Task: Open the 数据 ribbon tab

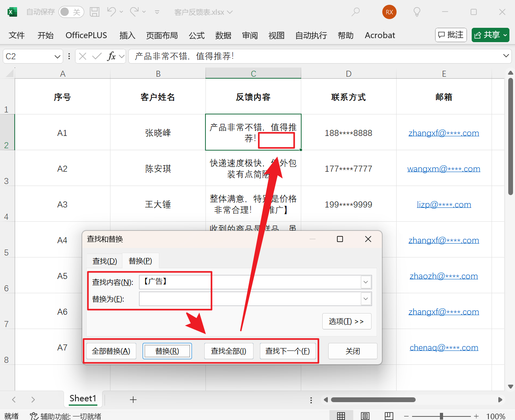Action: [x=223, y=35]
